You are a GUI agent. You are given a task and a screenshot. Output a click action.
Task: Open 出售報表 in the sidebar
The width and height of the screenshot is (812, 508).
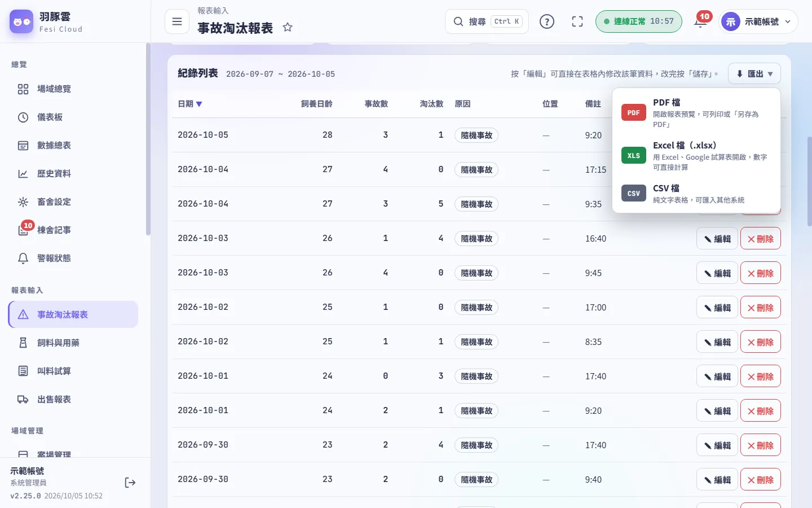pyautogui.click(x=73, y=399)
